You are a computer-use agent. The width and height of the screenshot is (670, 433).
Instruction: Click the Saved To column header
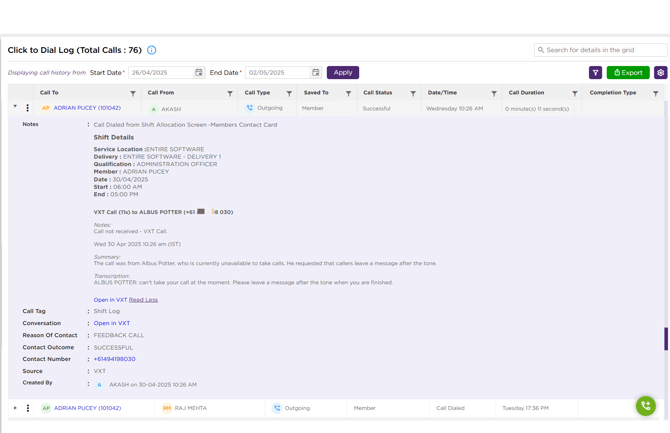[316, 93]
